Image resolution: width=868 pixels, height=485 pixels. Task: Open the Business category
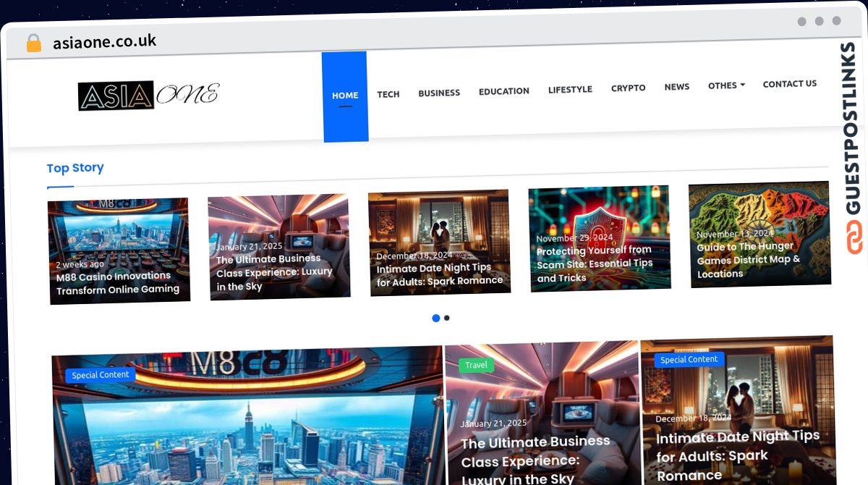[439, 93]
